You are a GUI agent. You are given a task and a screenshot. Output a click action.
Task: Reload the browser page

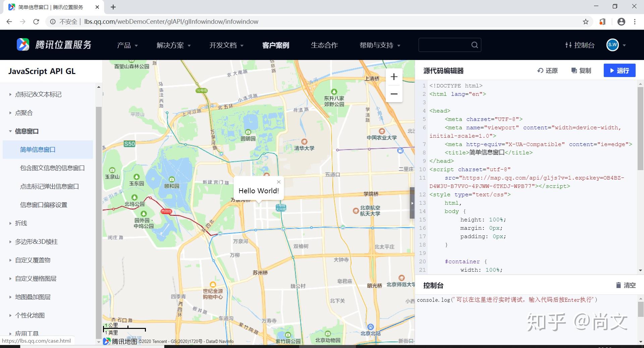tap(36, 22)
